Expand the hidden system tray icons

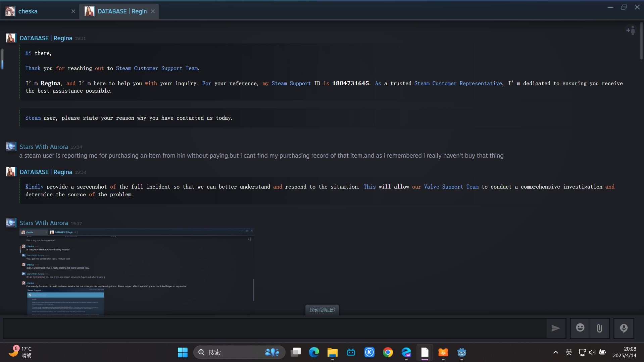click(x=556, y=352)
